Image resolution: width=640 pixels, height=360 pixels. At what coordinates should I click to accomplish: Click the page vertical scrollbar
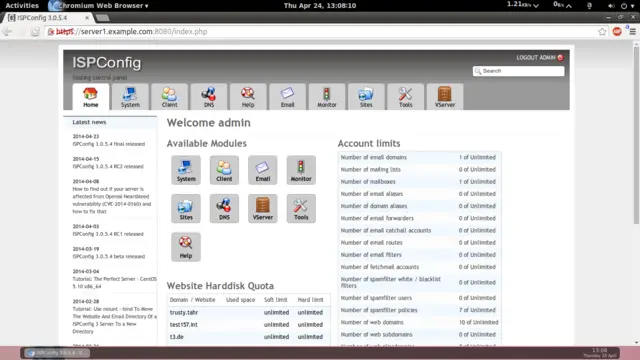tap(636, 135)
